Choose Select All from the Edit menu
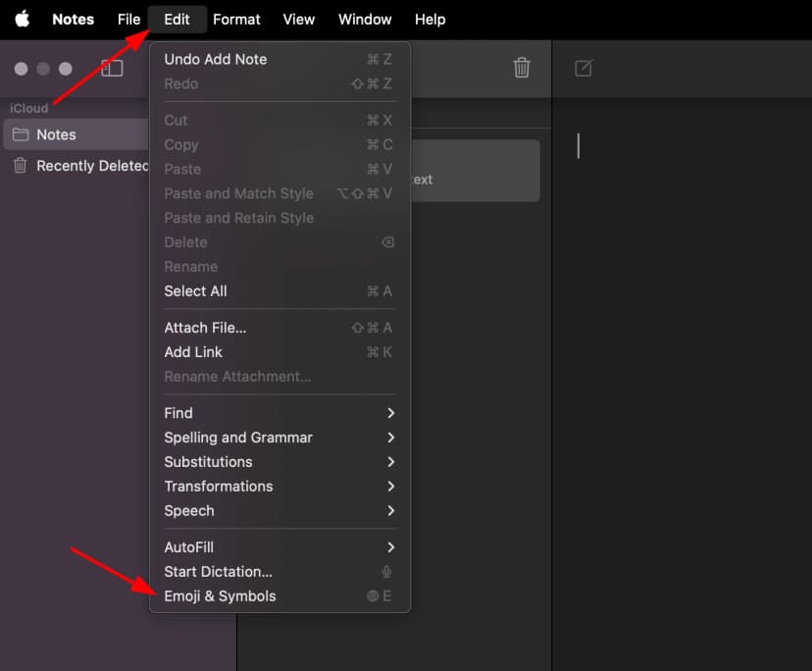 click(x=195, y=290)
